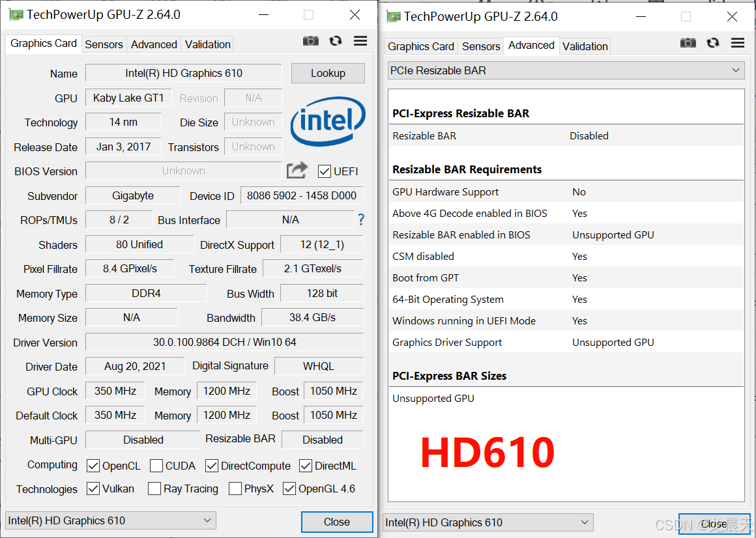The height and width of the screenshot is (538, 756).
Task: Click the BIOS export share arrow icon
Action: [x=297, y=170]
